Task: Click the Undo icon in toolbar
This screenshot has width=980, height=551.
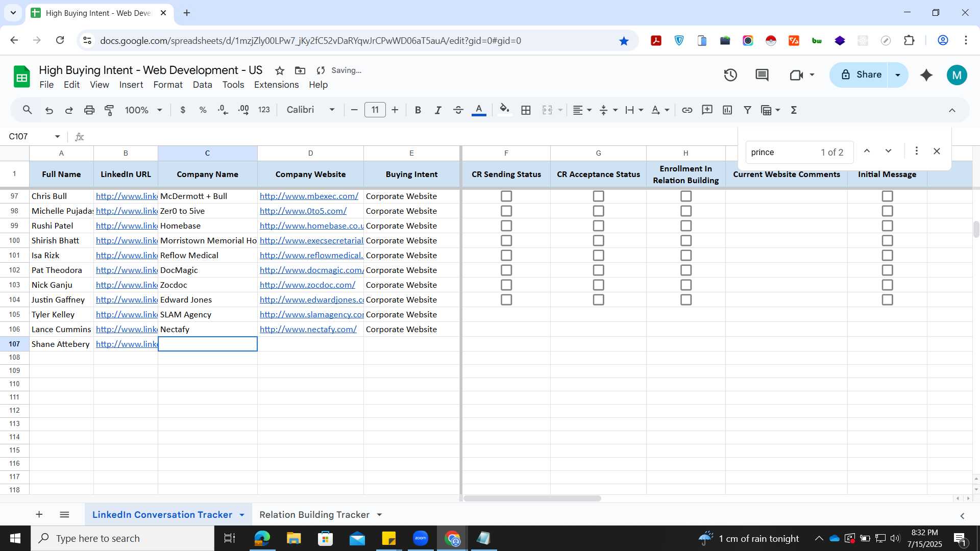Action: coord(49,110)
